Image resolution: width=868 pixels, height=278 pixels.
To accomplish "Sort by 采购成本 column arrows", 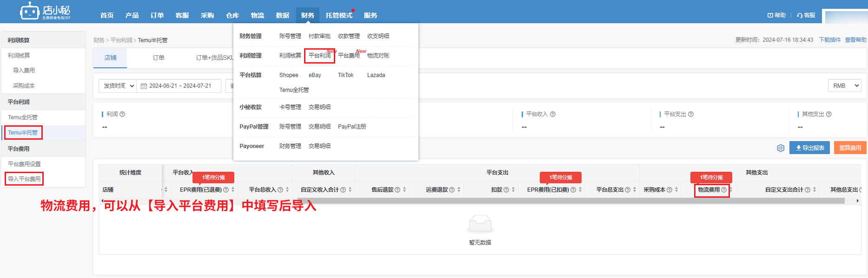I will pos(676,190).
